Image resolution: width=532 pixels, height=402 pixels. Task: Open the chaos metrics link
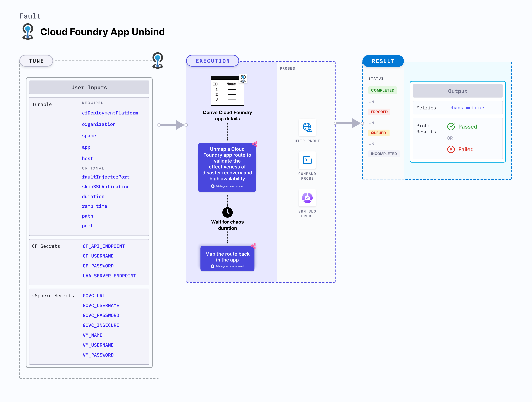pos(467,108)
